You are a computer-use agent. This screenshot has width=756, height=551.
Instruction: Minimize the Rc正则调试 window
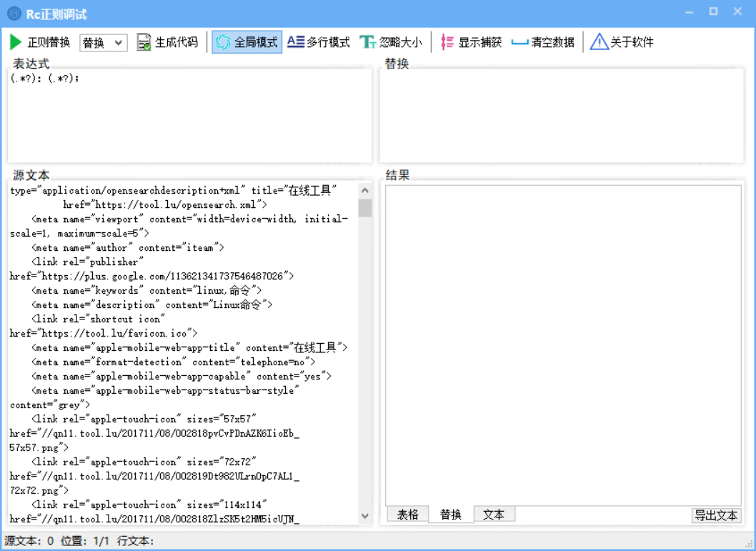[x=690, y=12]
